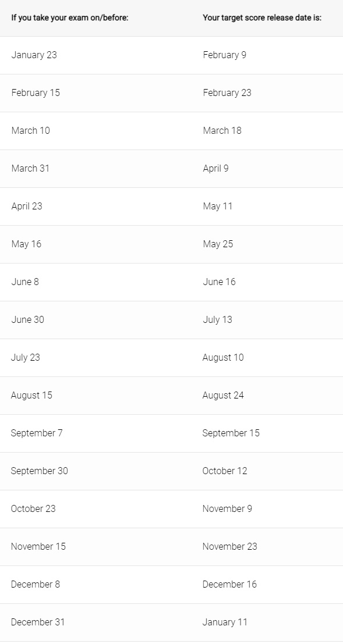Screen dimensions: 343x644
Task: Click the October 12 release date
Action: [x=225, y=471]
